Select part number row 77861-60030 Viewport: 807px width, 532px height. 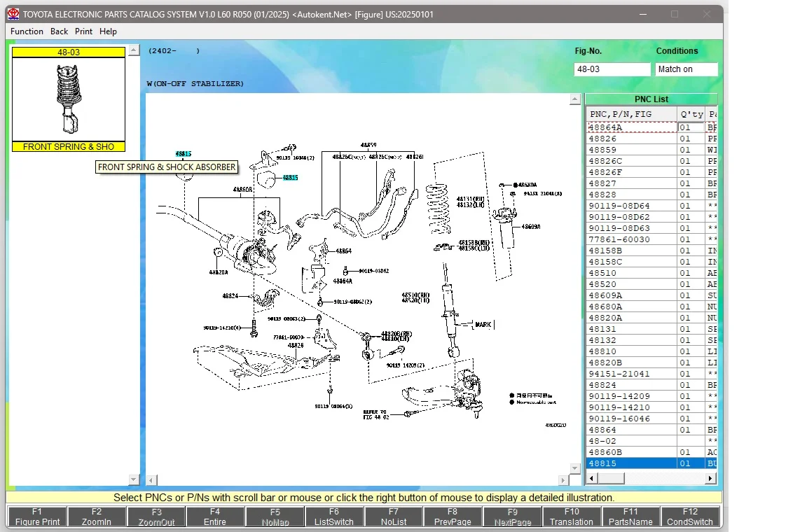(651, 239)
